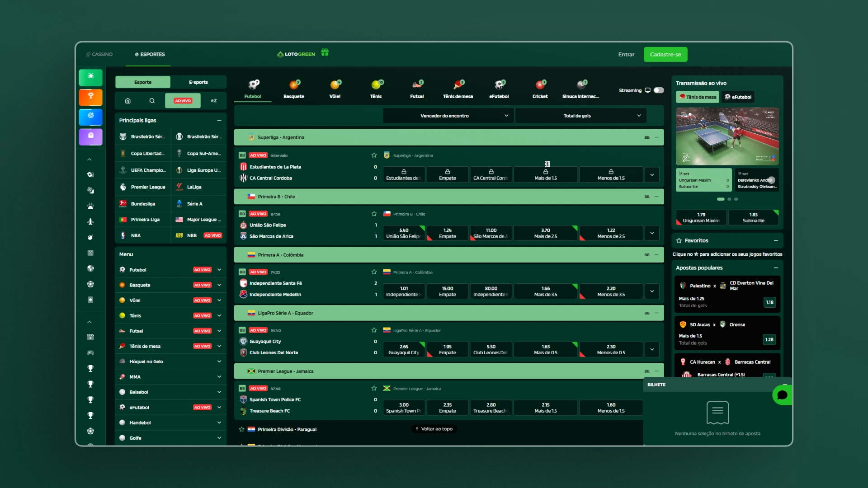Switch to the CASSINO tab
The height and width of the screenshot is (488, 868).
(99, 54)
